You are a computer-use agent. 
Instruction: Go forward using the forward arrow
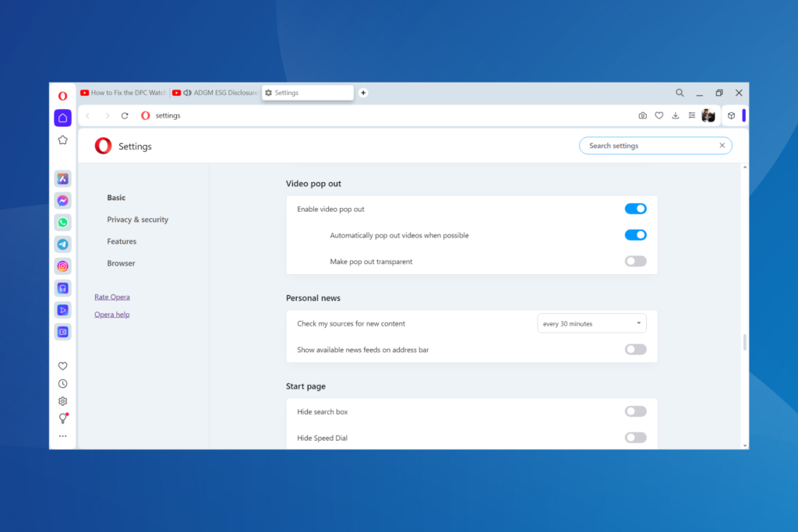coord(107,115)
